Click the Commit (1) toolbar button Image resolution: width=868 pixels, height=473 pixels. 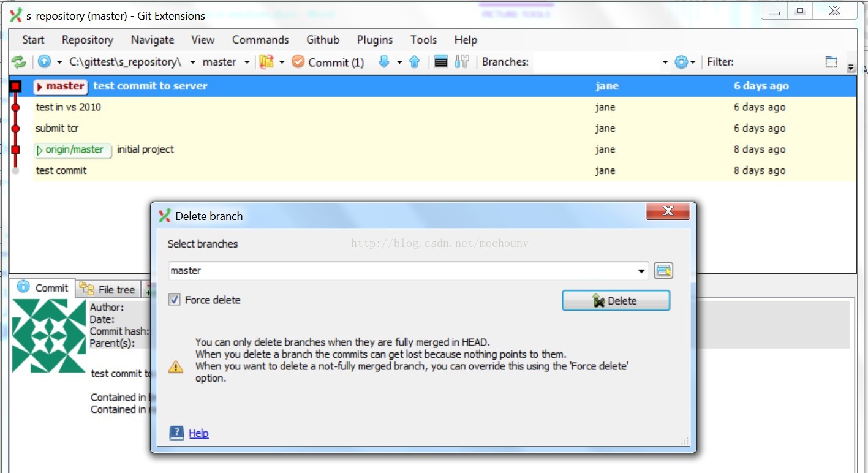328,62
